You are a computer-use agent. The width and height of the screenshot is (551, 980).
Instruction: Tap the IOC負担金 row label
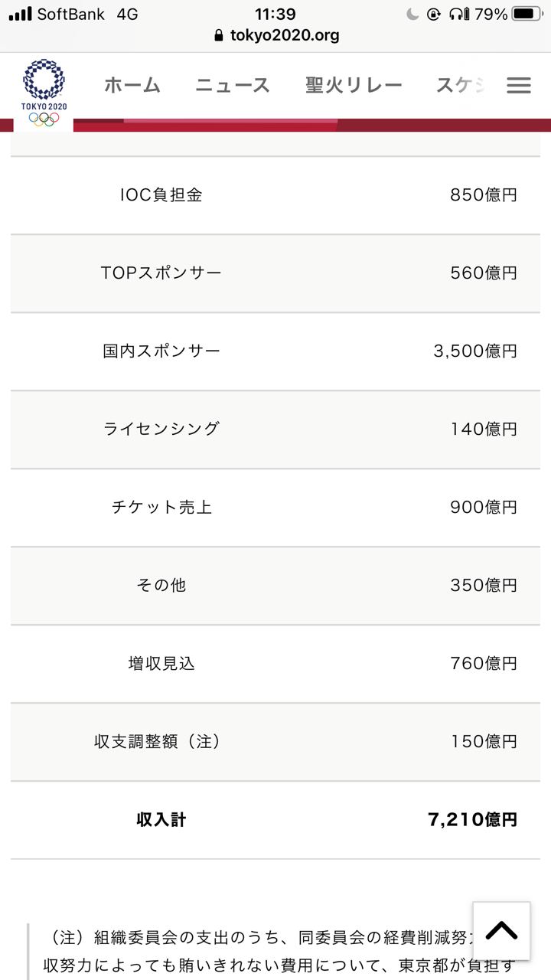161,195
